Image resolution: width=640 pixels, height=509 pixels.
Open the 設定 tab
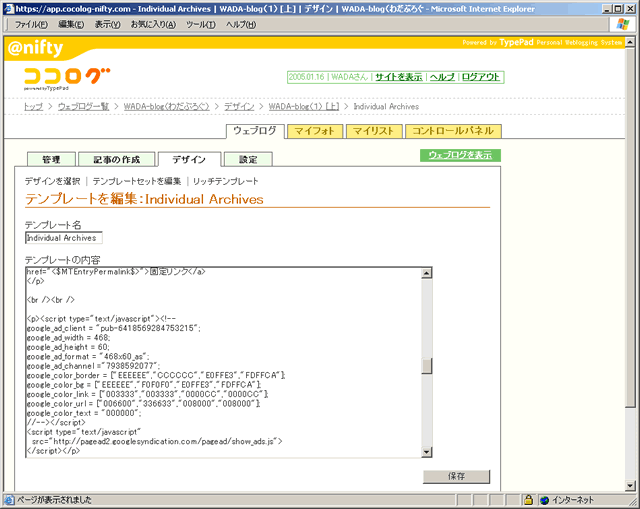pos(247,160)
